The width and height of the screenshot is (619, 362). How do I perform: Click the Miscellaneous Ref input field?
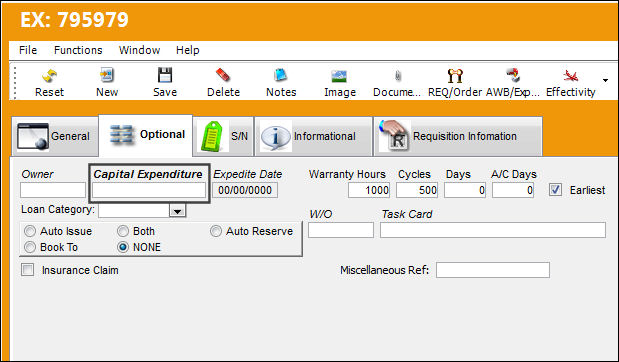click(493, 270)
